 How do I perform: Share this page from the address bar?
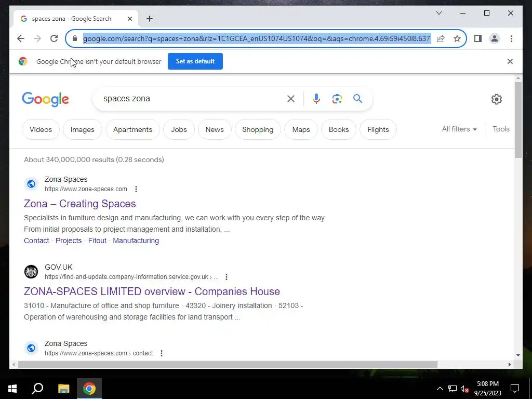coord(441,38)
